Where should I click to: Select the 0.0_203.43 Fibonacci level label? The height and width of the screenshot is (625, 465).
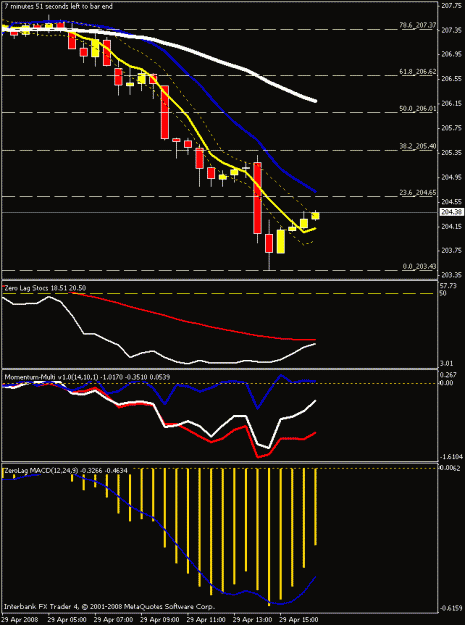tap(420, 266)
